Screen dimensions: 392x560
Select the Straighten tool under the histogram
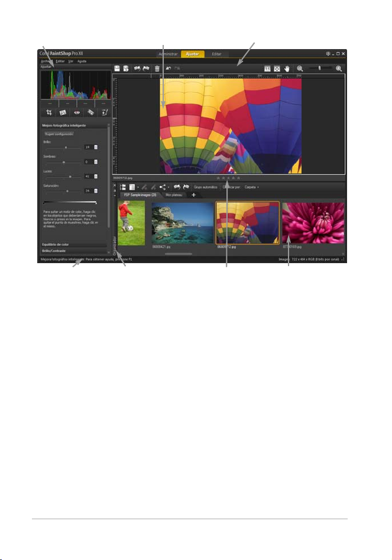63,112
